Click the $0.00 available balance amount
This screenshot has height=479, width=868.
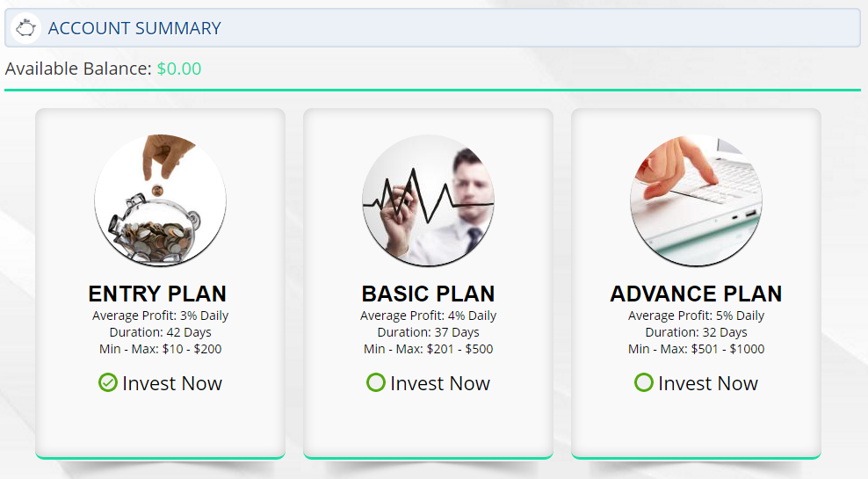(x=179, y=69)
